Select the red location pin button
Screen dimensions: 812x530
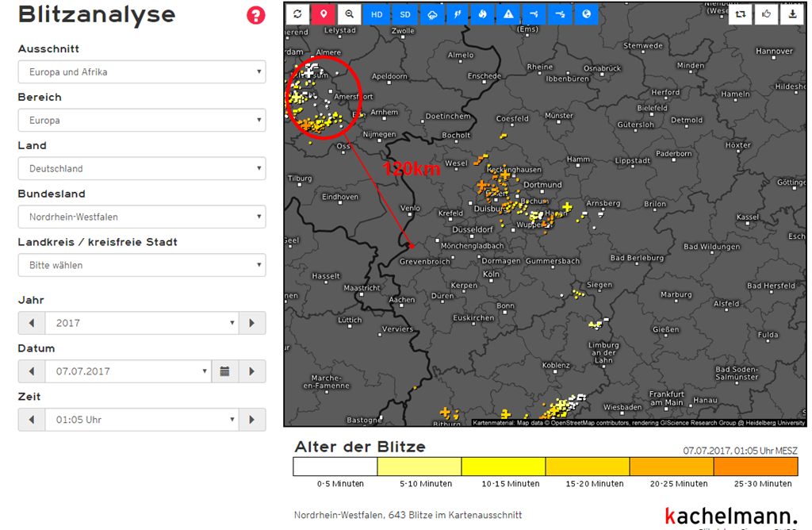pos(323,14)
